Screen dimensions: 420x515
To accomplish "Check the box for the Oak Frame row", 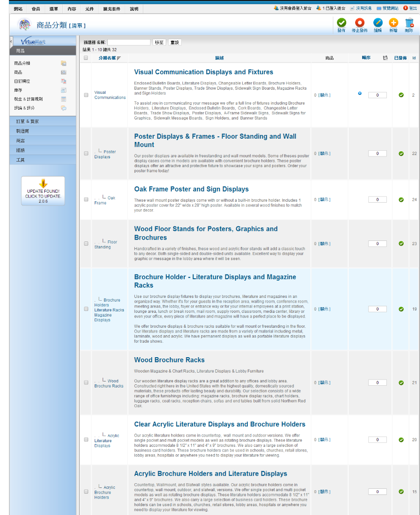I will [86, 199].
